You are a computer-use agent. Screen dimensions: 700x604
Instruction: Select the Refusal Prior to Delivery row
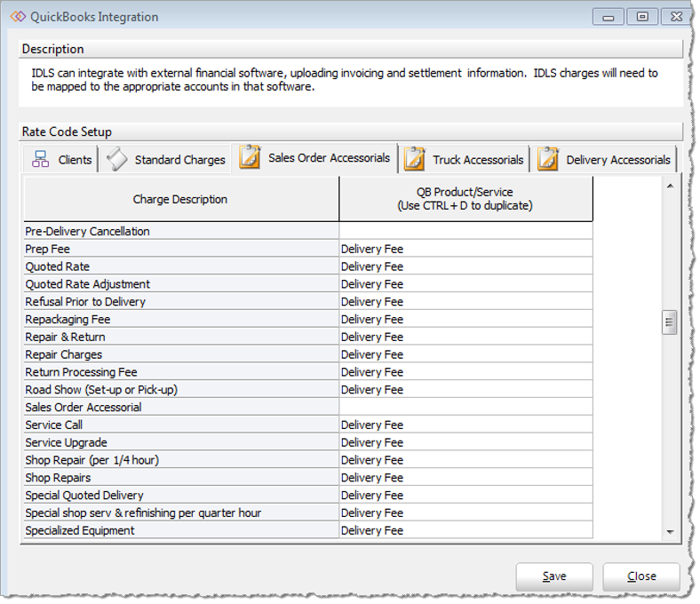tap(181, 302)
